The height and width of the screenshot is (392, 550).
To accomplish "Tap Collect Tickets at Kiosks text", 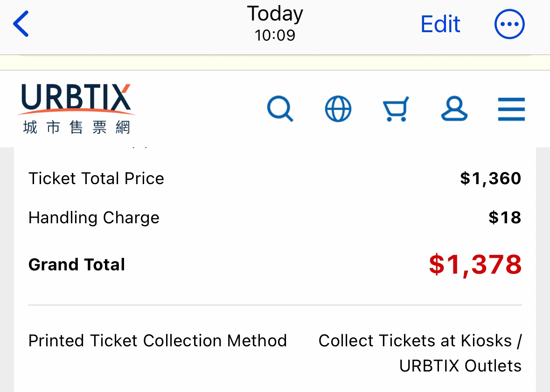I will tap(415, 341).
